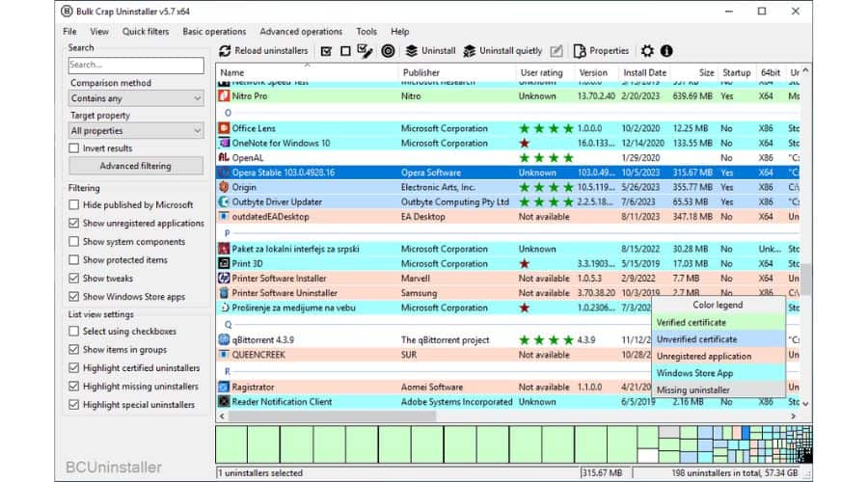Click inside the Search input field
The height and width of the screenshot is (482, 868).
136,66
